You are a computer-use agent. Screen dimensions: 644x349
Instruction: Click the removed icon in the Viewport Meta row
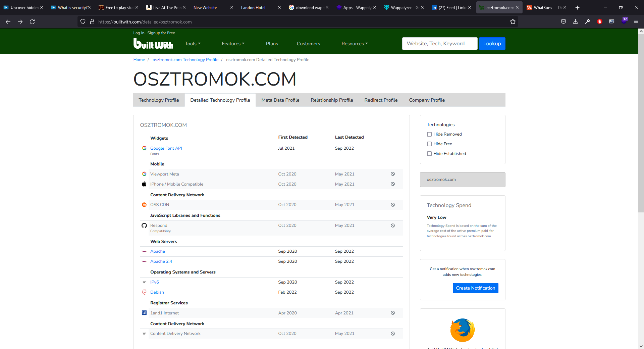coord(393,174)
